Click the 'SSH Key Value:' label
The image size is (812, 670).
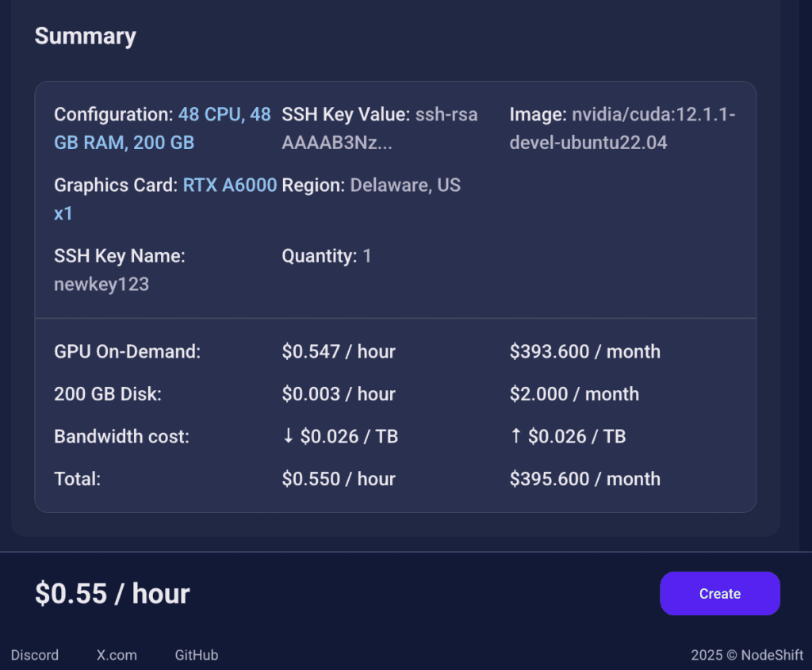coord(346,114)
